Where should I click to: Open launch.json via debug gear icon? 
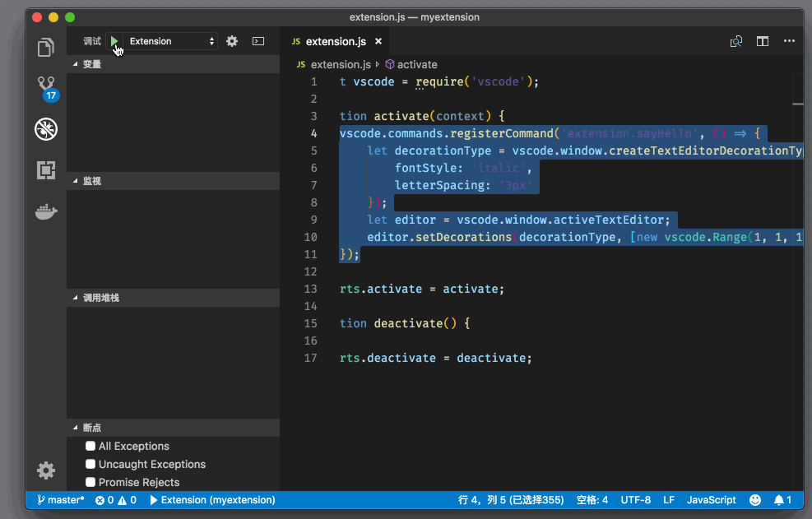pos(232,41)
